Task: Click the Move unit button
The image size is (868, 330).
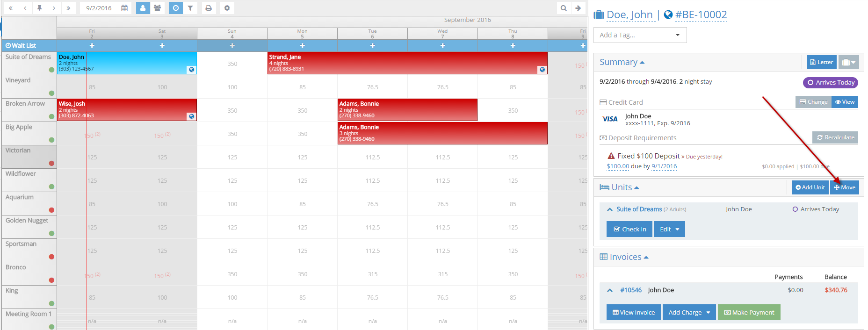Action: pyautogui.click(x=844, y=187)
